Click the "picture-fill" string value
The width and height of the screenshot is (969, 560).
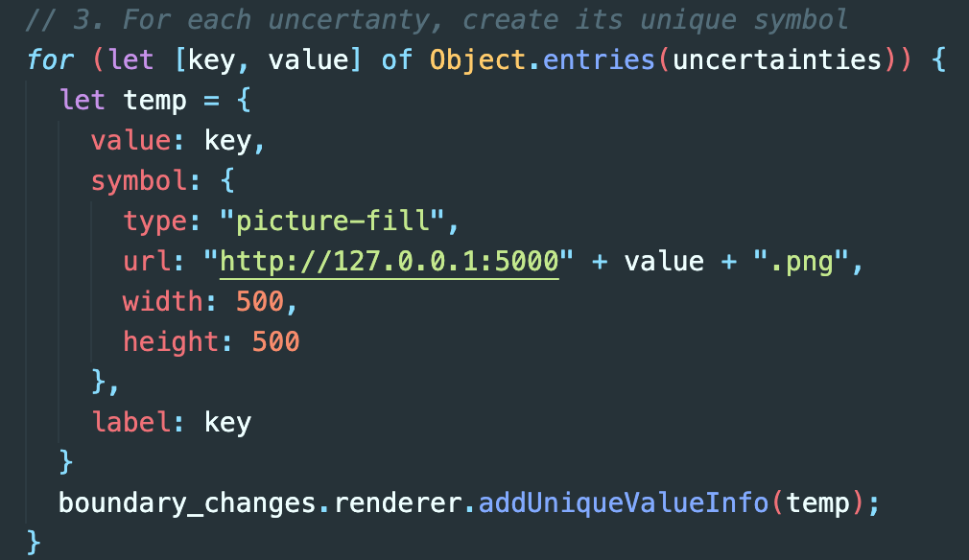point(332,222)
